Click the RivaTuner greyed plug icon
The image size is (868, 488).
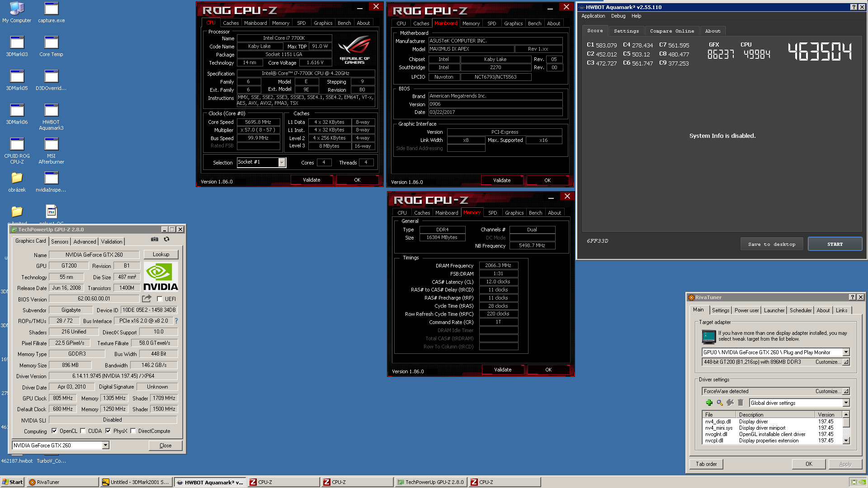tap(730, 403)
